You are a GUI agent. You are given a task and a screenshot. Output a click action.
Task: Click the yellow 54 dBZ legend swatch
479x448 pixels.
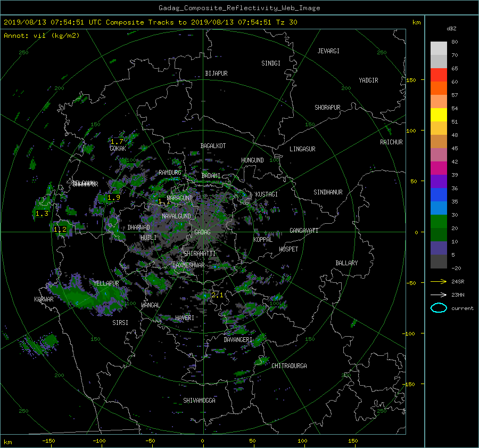click(x=439, y=115)
